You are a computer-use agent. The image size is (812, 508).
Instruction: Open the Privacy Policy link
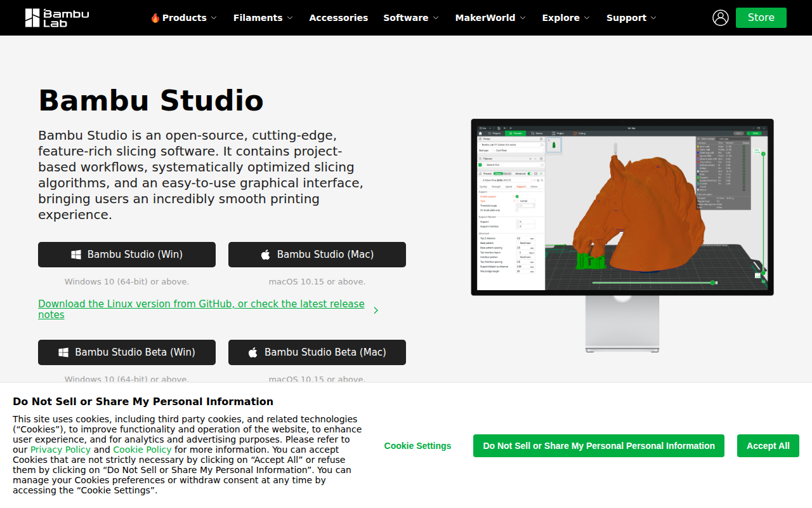[60, 450]
